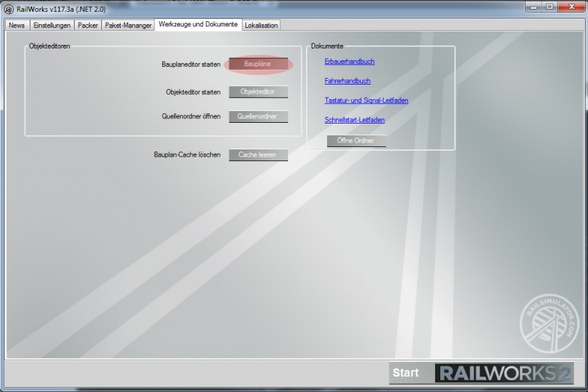
Task: Open the Packer tab
Action: point(87,25)
